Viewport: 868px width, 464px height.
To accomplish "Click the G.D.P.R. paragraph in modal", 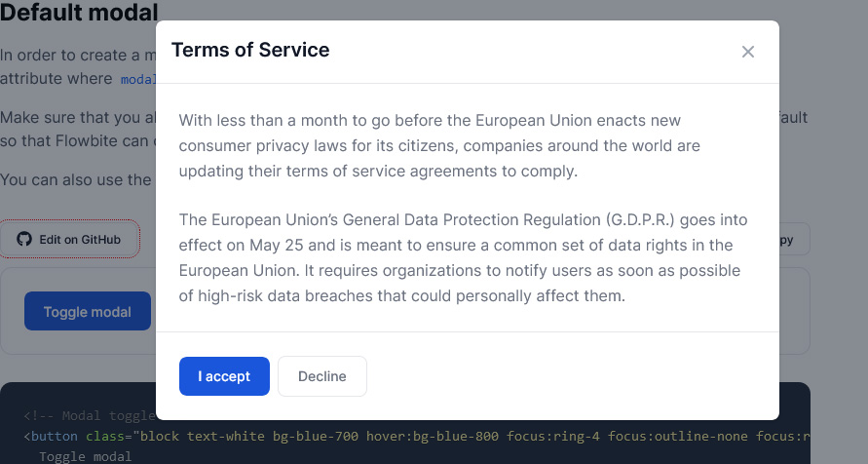I will click(464, 257).
